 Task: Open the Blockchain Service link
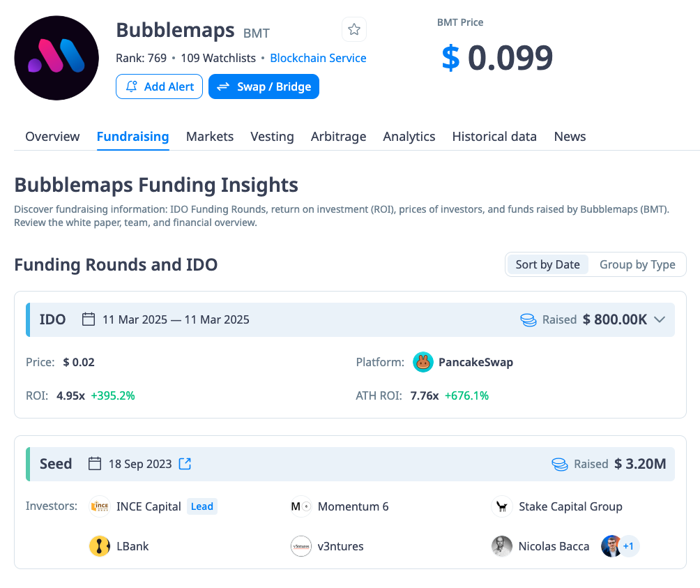tap(318, 58)
